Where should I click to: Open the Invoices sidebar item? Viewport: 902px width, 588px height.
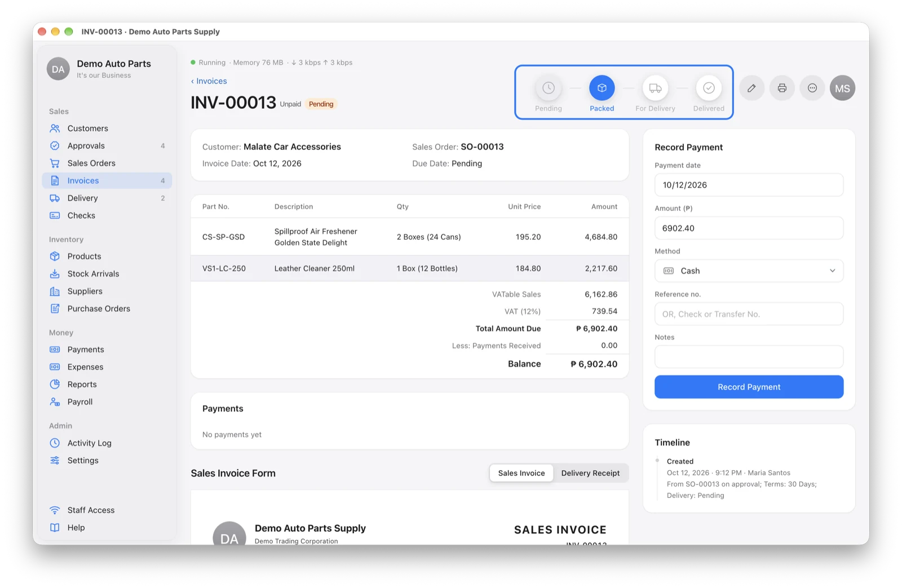(x=107, y=181)
